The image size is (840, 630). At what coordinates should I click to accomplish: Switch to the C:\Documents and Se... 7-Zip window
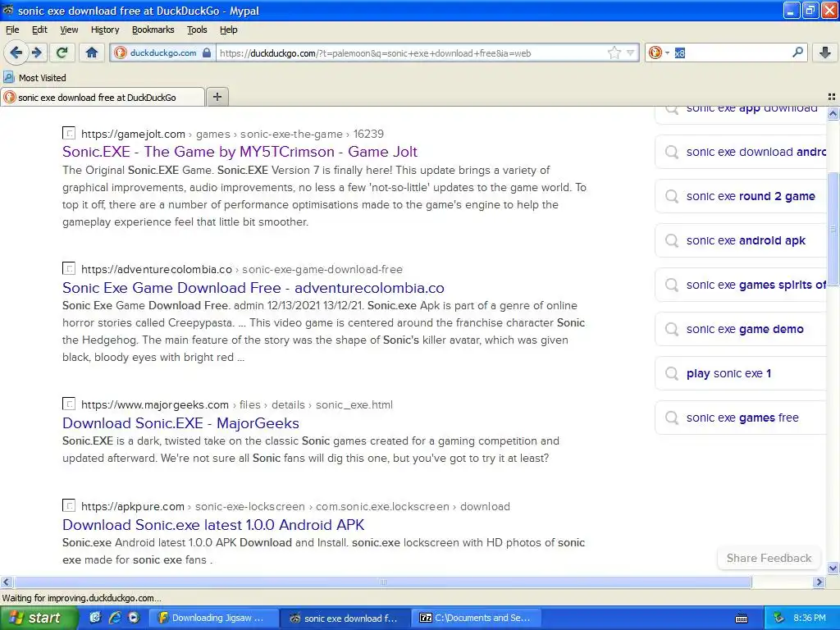pos(477,618)
